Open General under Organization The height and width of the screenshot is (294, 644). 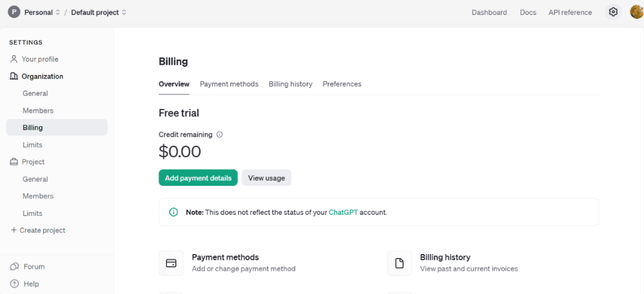35,93
